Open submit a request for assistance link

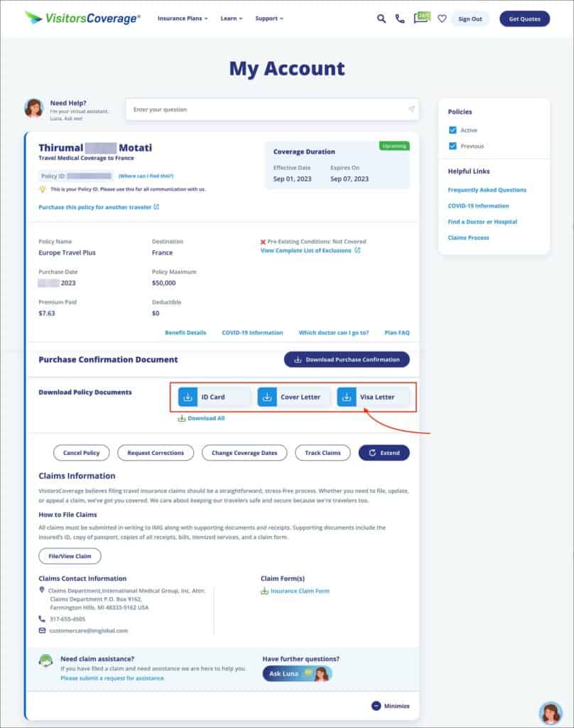click(x=112, y=678)
